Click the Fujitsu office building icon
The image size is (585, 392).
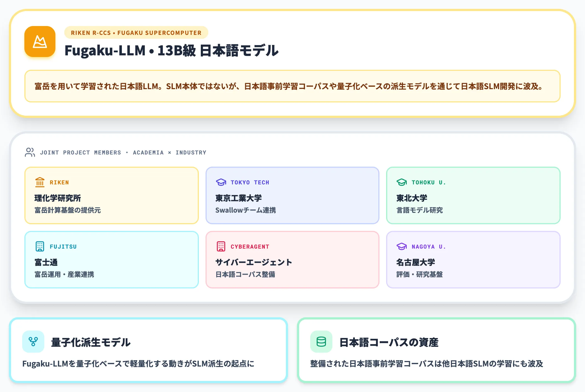coord(40,246)
